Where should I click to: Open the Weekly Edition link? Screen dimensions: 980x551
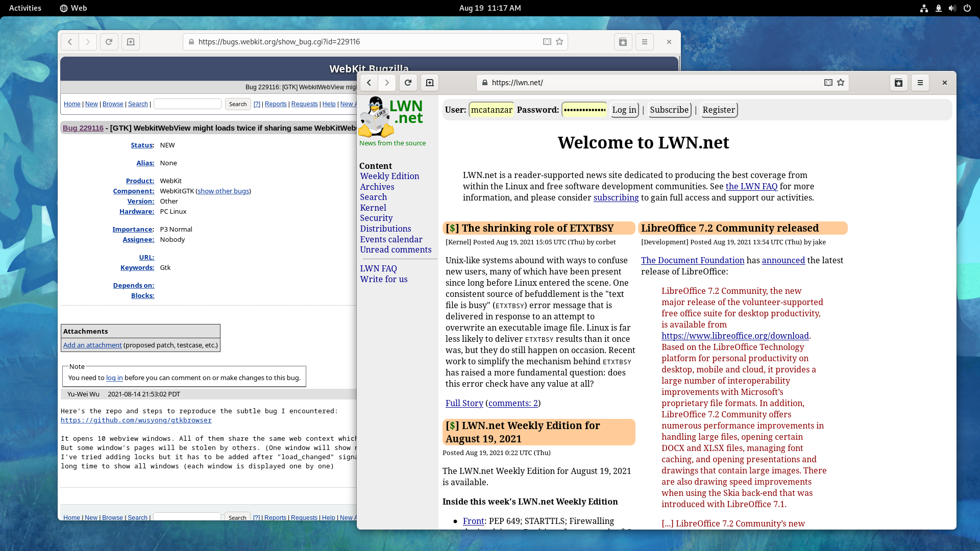389,176
